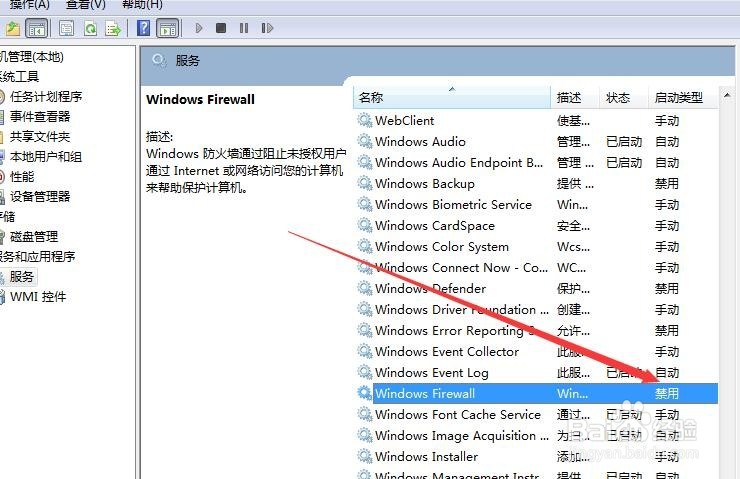Viewport: 740px width, 479px height.
Task: Click the Windows Backup gear icon
Action: pyautogui.click(x=364, y=183)
